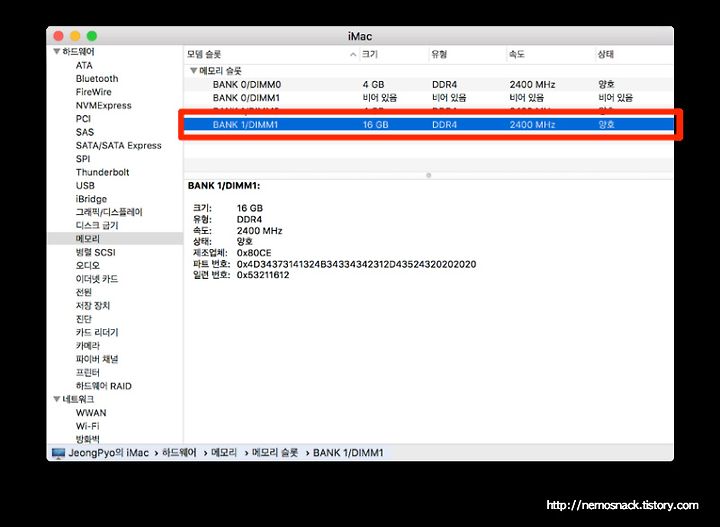Go to 하드웨어 in the path bar

click(179, 453)
